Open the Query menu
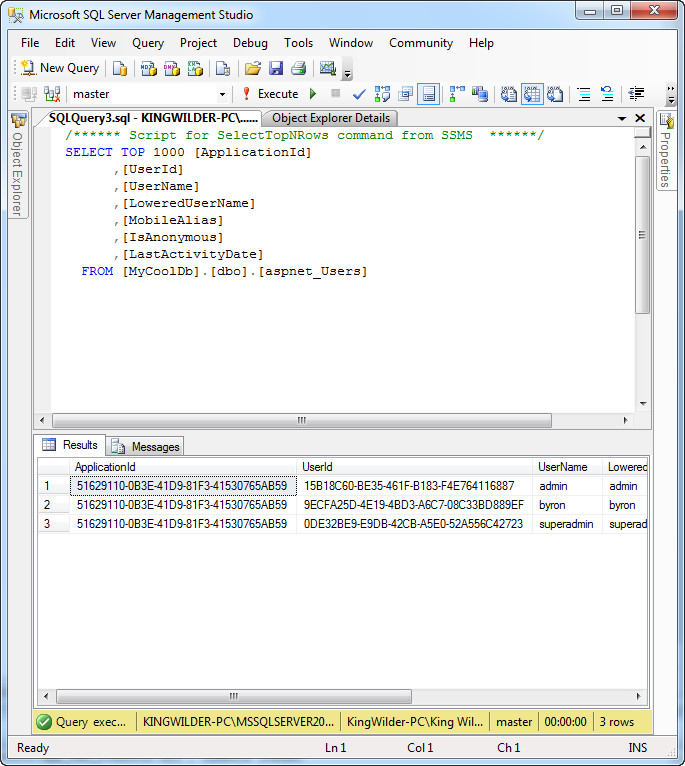Viewport: 685px width, 766px height. click(148, 43)
